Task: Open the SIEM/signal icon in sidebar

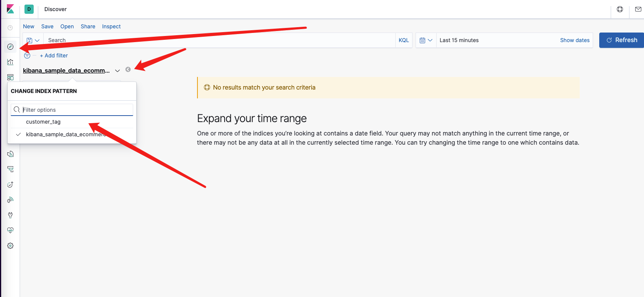Action: pos(10,200)
